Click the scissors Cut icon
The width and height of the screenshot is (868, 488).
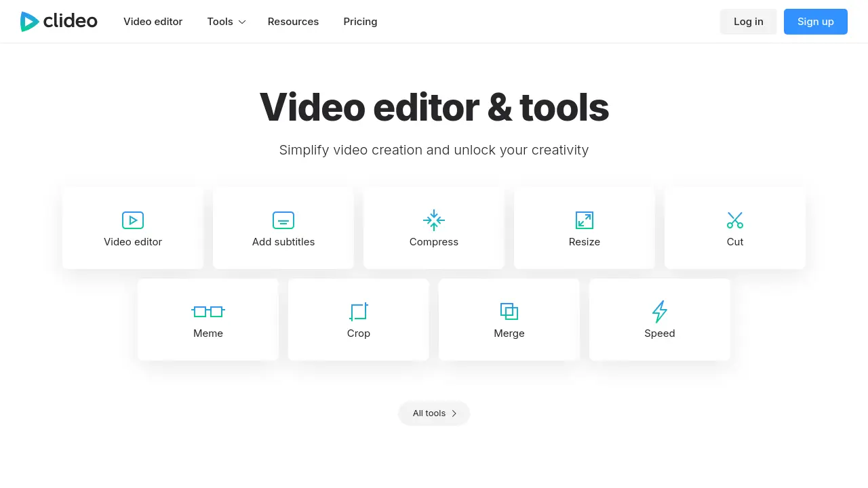click(735, 220)
